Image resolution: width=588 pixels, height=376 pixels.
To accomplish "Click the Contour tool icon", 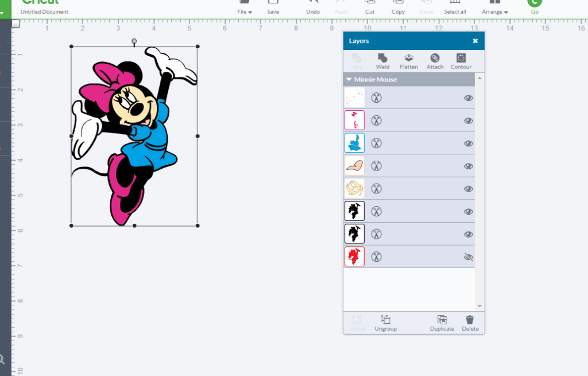I will 461,58.
